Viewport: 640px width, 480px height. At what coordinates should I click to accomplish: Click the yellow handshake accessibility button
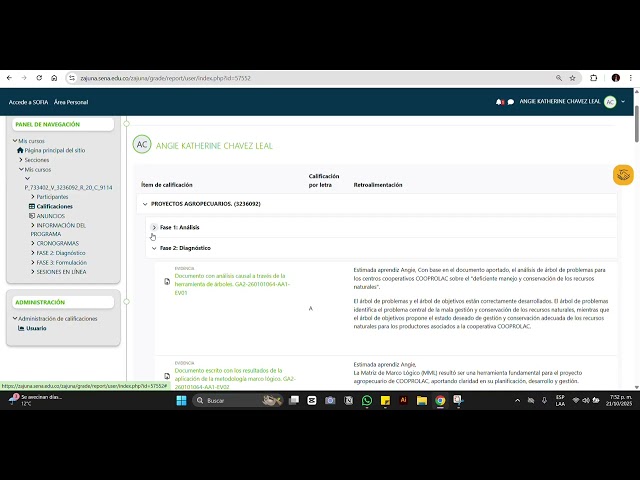click(x=623, y=175)
